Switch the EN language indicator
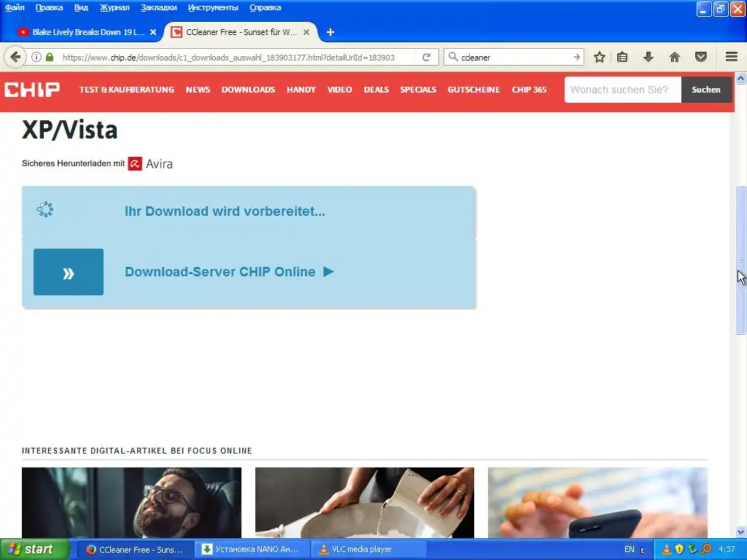This screenshot has height=560, width=747. point(630,550)
